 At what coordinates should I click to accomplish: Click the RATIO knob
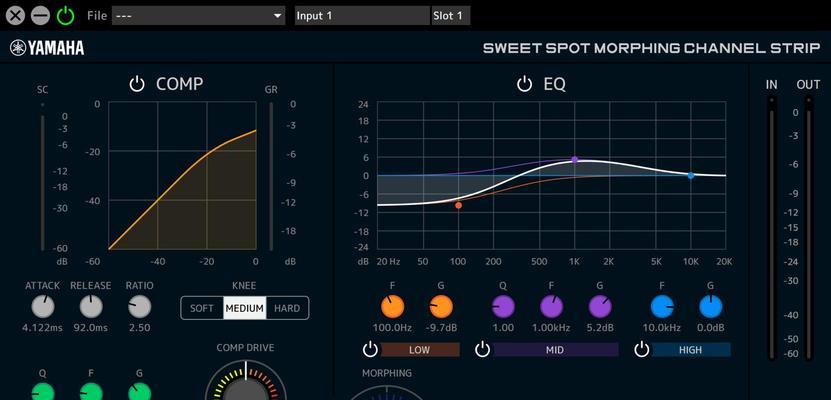[140, 307]
